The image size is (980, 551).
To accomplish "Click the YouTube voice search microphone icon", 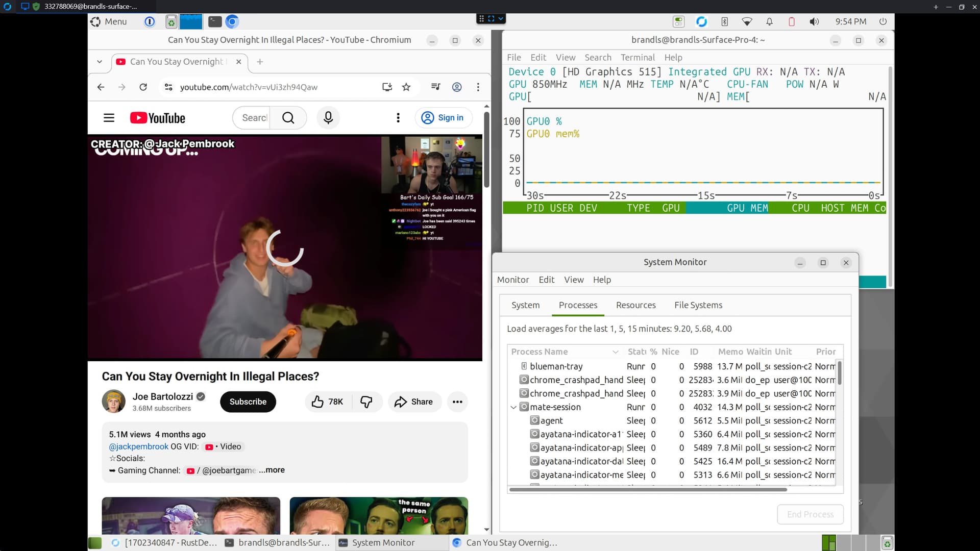I will 328,118.
